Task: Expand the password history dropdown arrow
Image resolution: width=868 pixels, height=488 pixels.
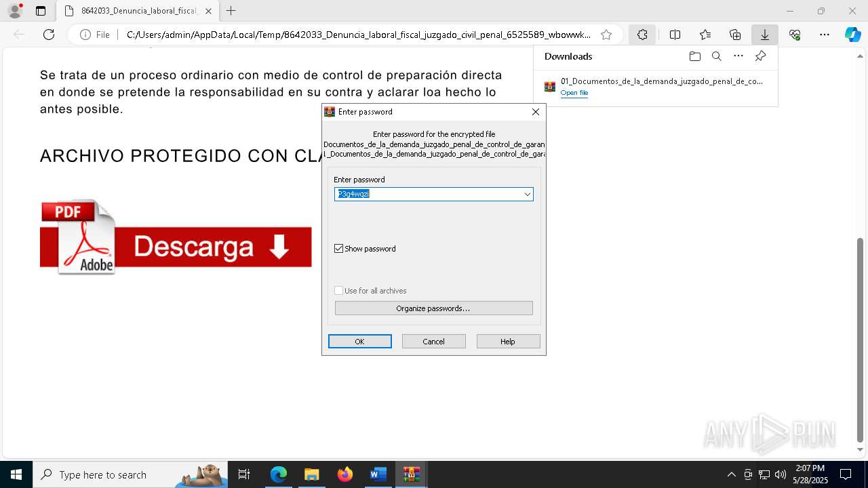Action: [x=527, y=195]
